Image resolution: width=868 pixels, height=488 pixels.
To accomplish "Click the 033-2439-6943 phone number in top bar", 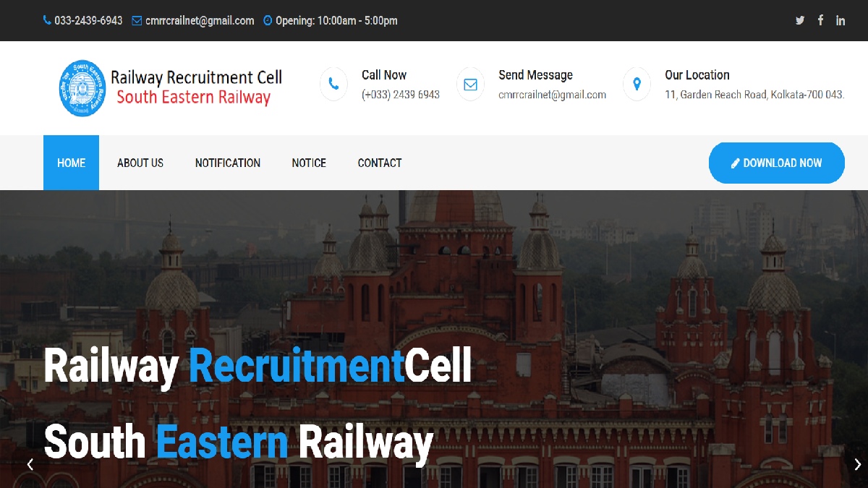I will click(x=88, y=21).
